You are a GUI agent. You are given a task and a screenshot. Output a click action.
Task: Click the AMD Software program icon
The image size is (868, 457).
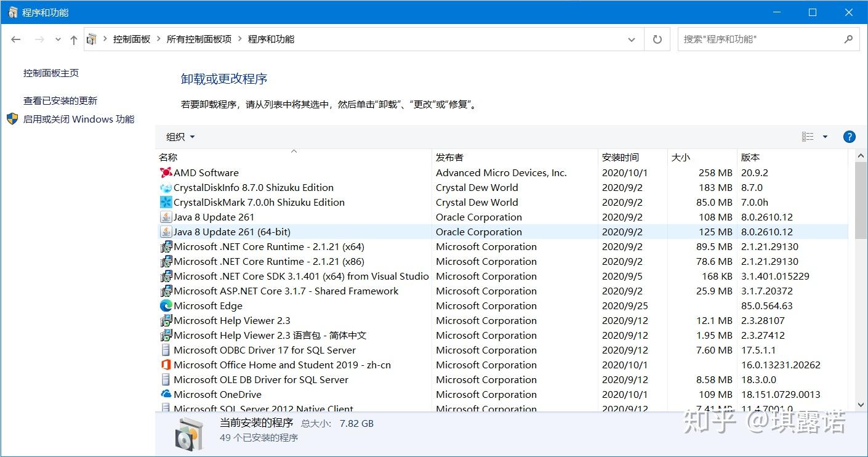click(x=166, y=173)
